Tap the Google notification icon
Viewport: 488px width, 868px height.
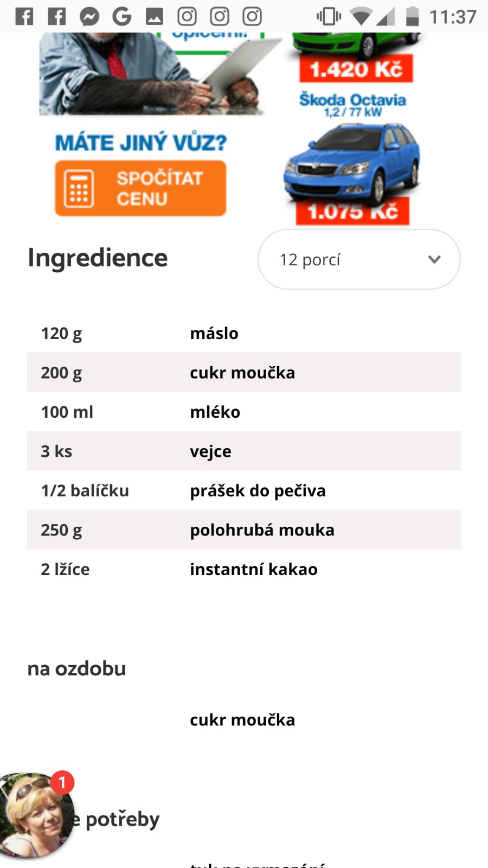(x=122, y=17)
